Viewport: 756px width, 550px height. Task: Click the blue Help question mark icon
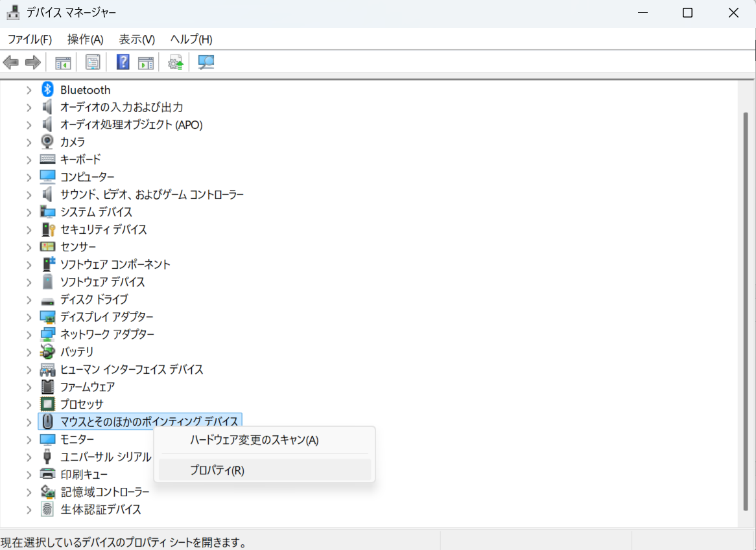pyautogui.click(x=123, y=63)
